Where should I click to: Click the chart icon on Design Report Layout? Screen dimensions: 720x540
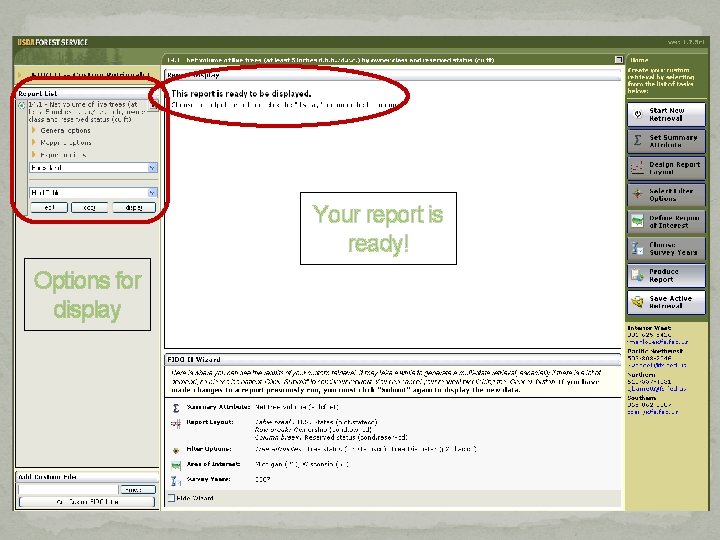[637, 168]
